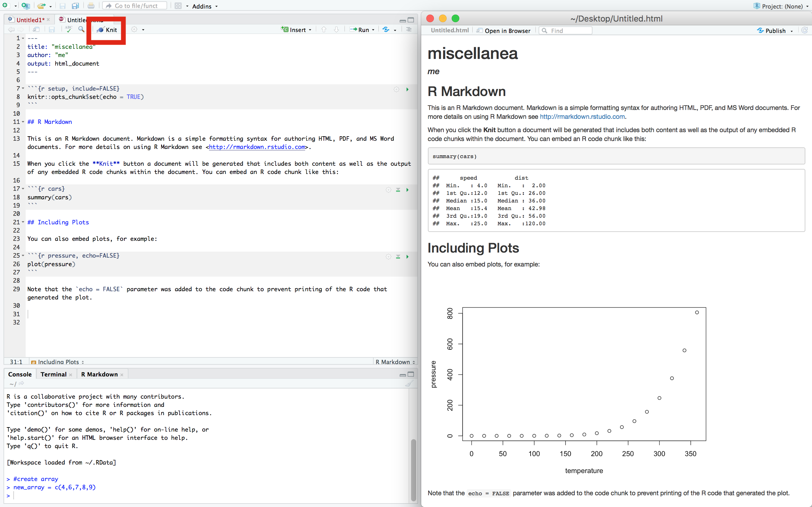Run all chunks above pressure chunk
The width and height of the screenshot is (812, 507).
click(x=398, y=257)
